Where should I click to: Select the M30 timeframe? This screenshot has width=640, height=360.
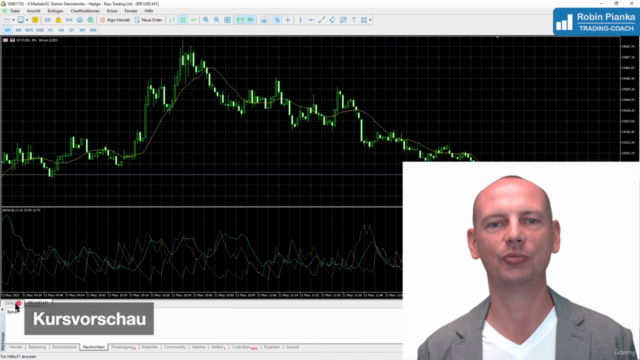[x=40, y=30]
